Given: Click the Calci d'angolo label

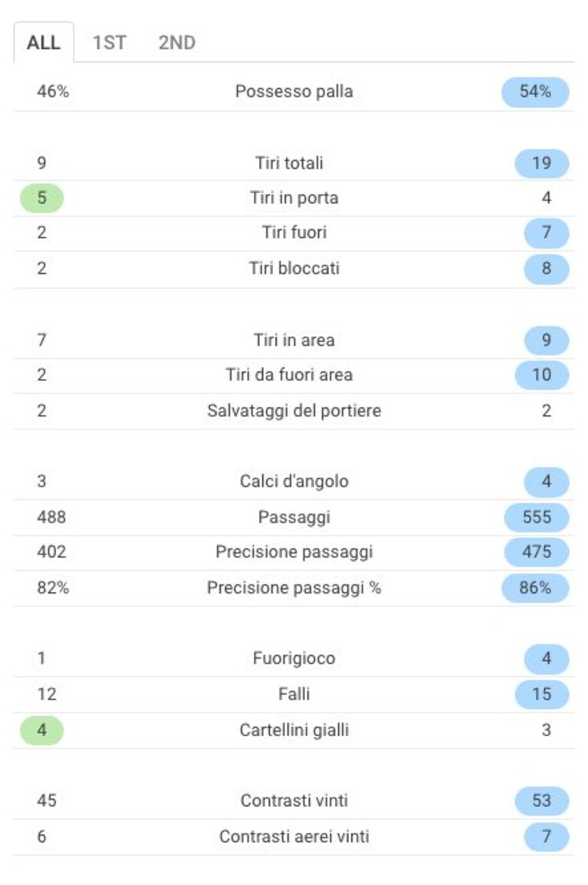Looking at the screenshot, I should 294,482.
